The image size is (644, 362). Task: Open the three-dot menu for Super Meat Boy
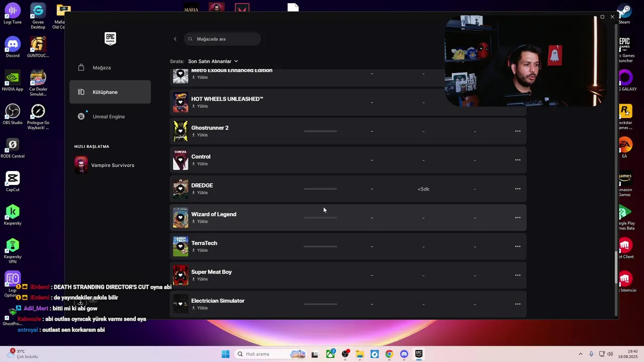pyautogui.click(x=518, y=275)
